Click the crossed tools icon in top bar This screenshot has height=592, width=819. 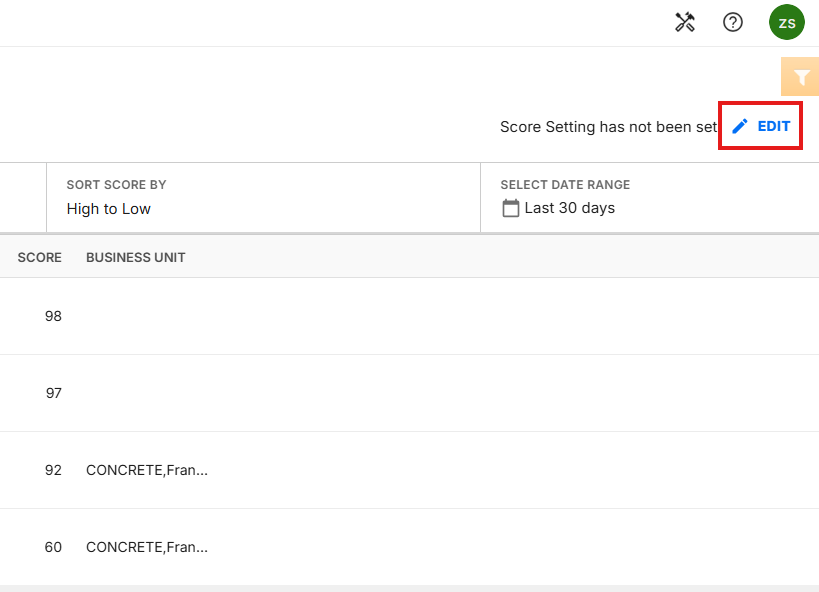(684, 22)
